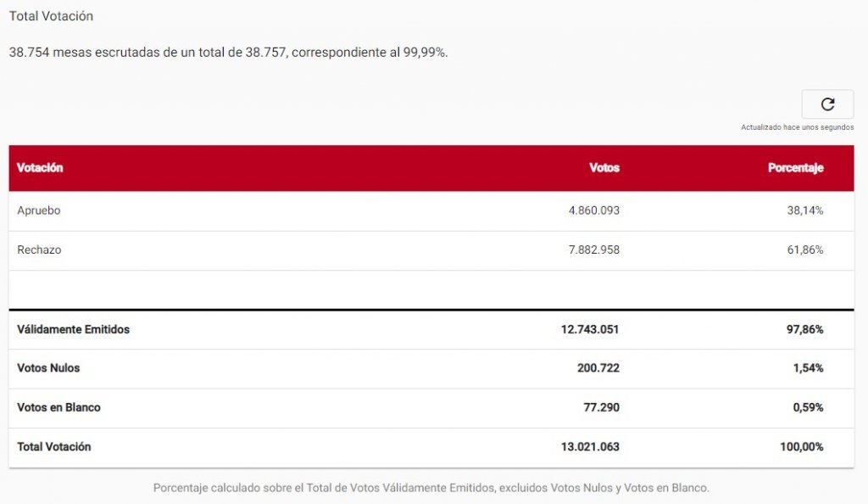The width and height of the screenshot is (868, 504).
Task: Select the Rechazo row label
Action: (39, 250)
